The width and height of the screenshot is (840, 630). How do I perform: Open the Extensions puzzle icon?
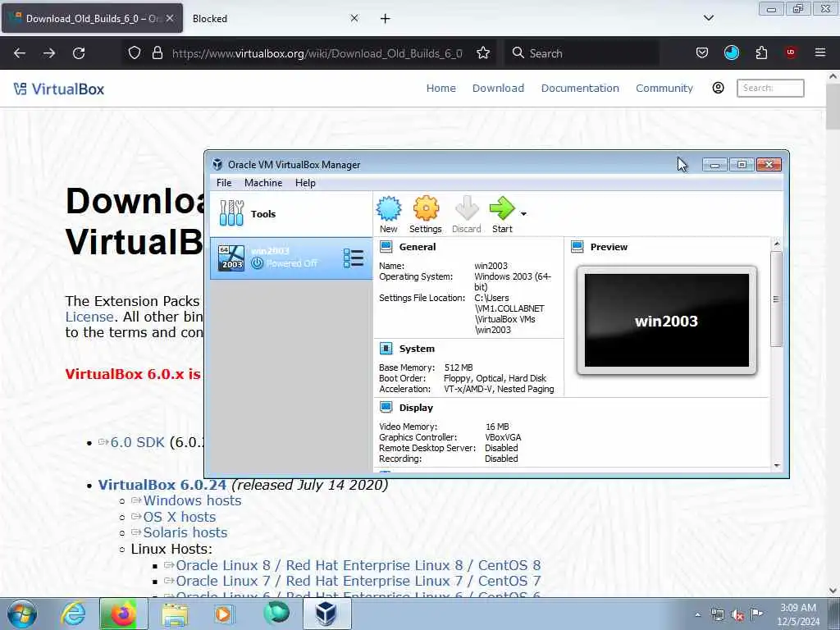761,53
